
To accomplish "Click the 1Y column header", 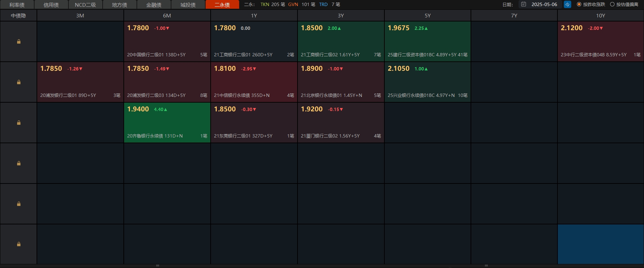I will 254,16.
